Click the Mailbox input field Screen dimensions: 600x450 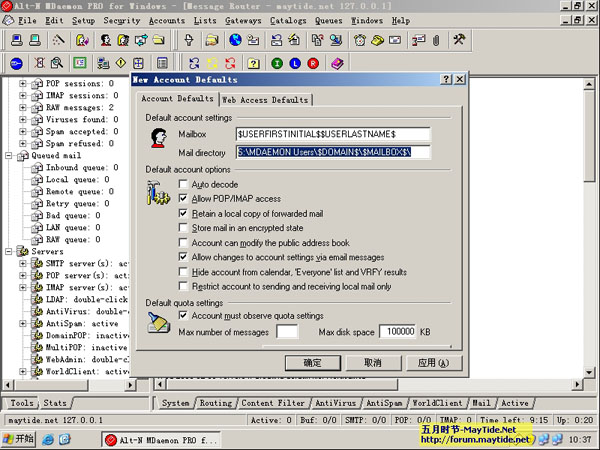[332, 134]
